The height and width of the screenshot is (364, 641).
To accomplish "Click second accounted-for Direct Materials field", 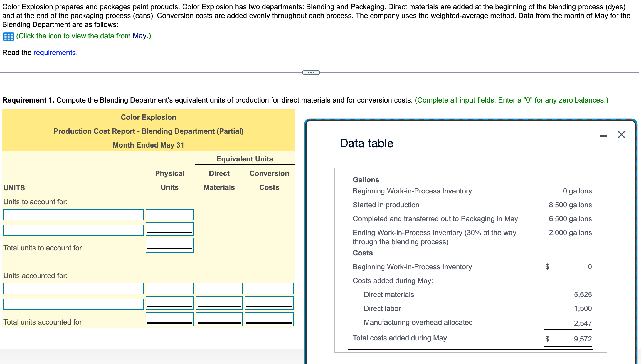I will pos(219,303).
